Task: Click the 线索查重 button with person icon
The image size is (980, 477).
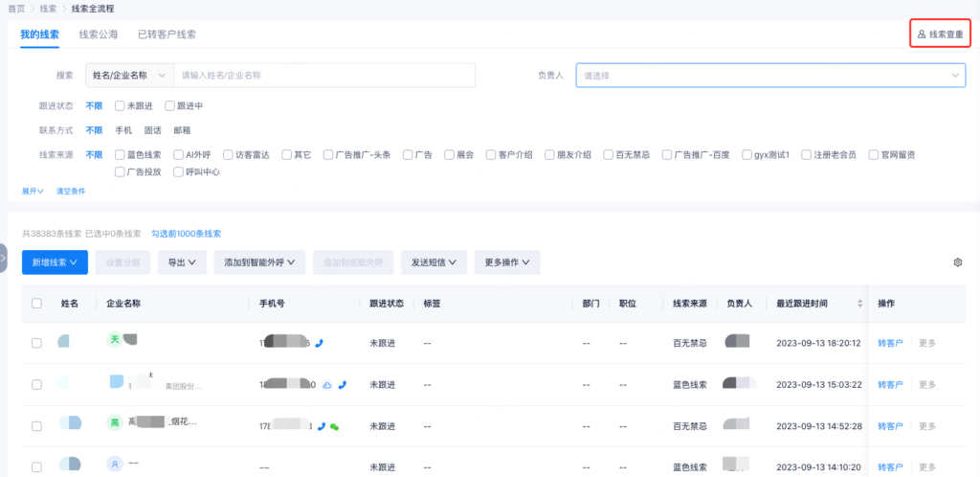Action: (x=939, y=34)
